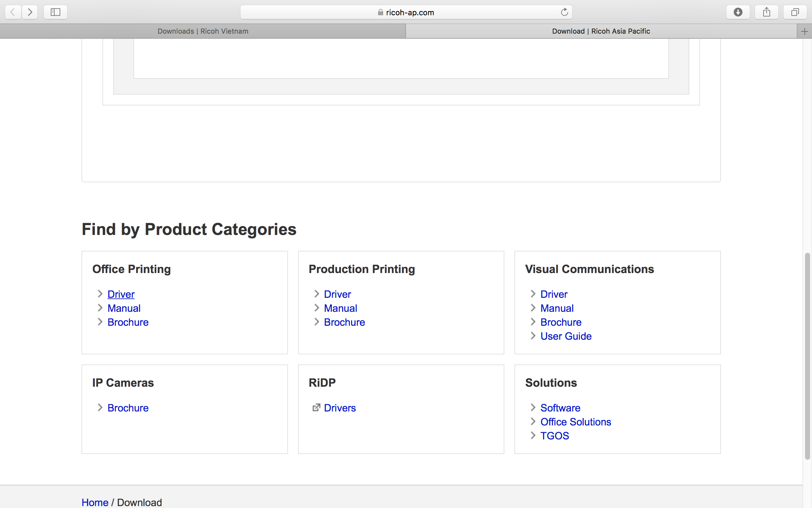The image size is (812, 508).
Task: Click the chevron beside Production Printing Brochure
Action: click(x=316, y=322)
